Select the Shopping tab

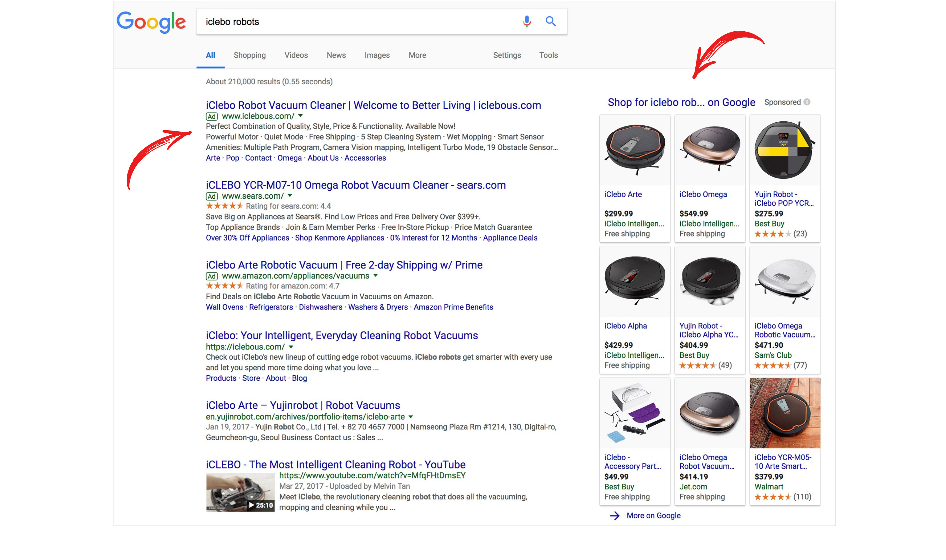[250, 55]
